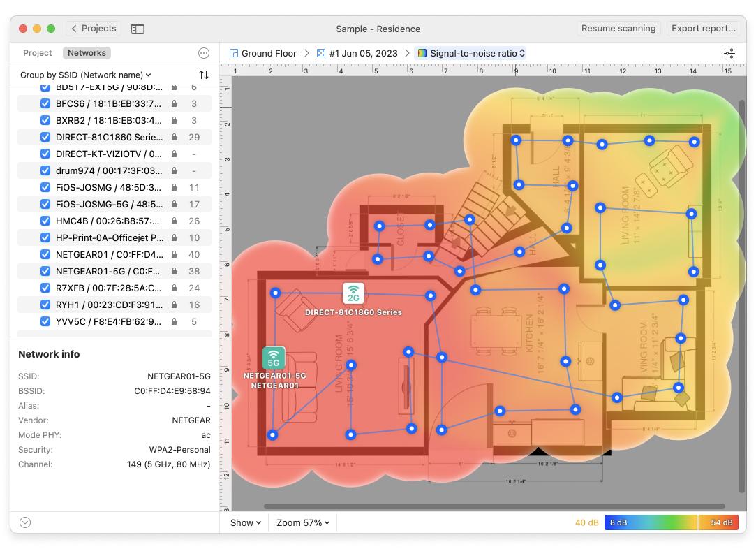756x549 pixels.
Task: Open the visualization settings sliders icon
Action: (729, 54)
